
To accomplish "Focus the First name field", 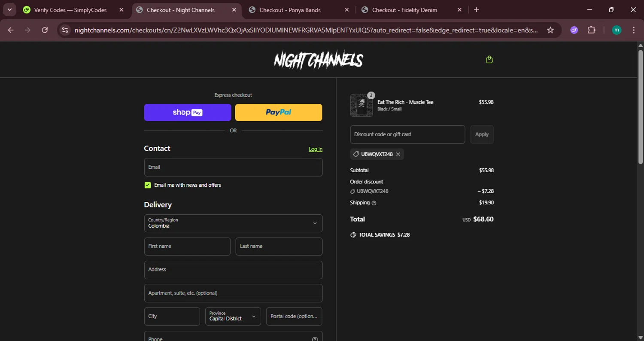I will [x=188, y=247].
